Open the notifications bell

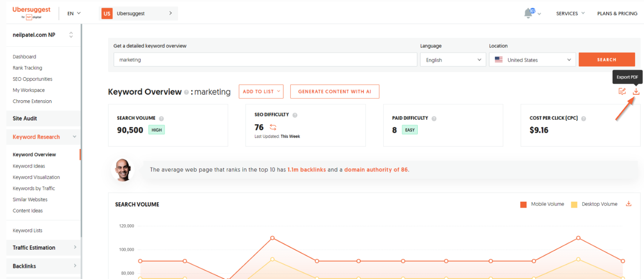tap(528, 13)
